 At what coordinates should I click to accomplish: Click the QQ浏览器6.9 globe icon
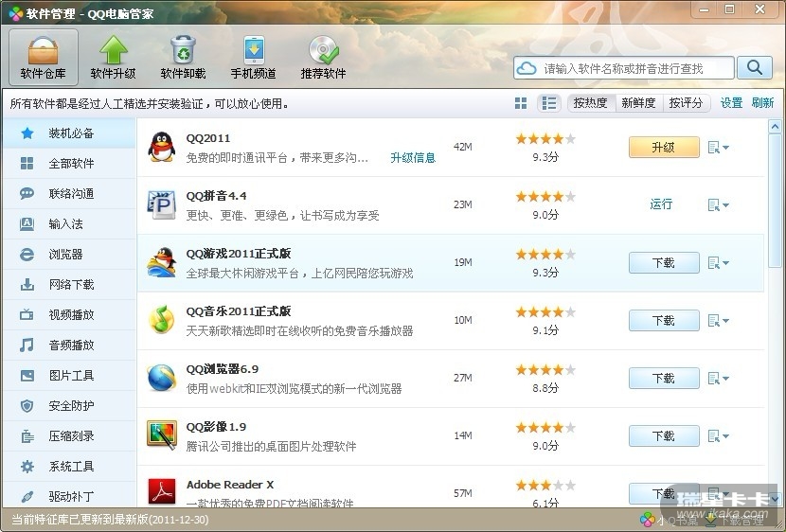point(161,379)
